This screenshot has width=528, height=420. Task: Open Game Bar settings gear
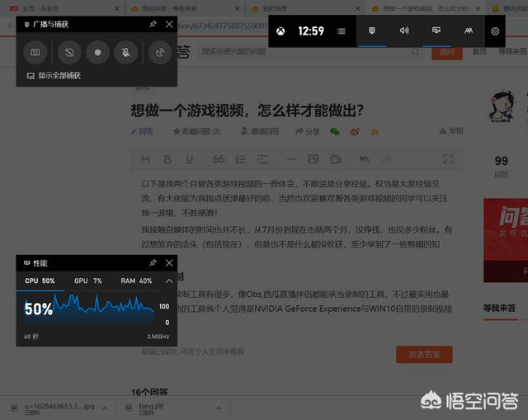coord(495,31)
